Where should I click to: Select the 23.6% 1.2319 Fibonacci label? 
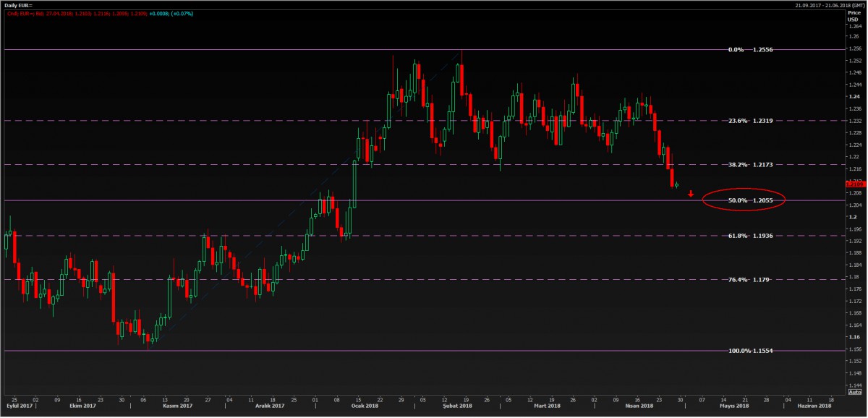750,121
